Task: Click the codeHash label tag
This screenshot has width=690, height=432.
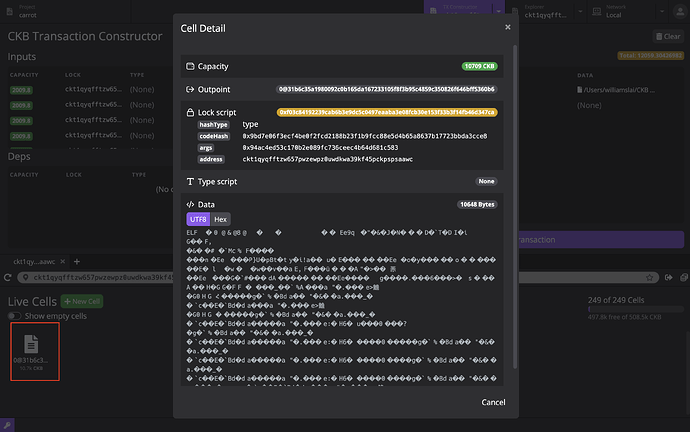Action: 213,136
